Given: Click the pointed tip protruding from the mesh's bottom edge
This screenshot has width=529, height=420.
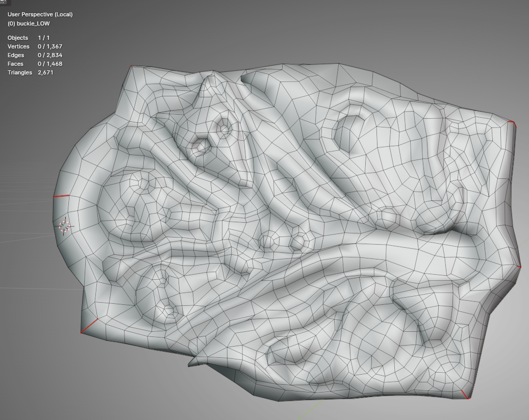Looking at the screenshot, I should 190,365.
